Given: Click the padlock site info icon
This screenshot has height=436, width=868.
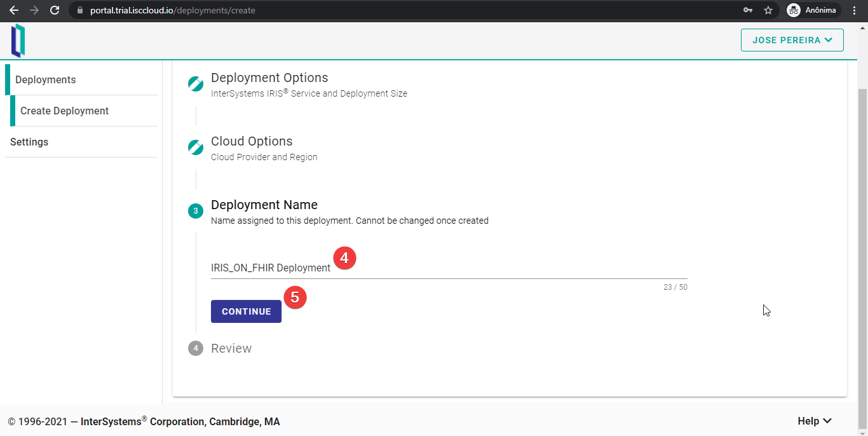Looking at the screenshot, I should coord(79,10).
